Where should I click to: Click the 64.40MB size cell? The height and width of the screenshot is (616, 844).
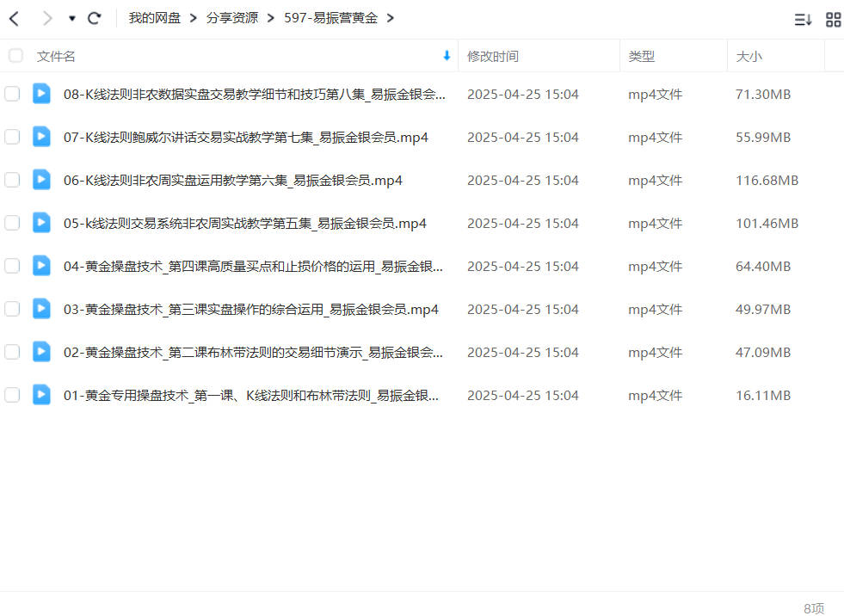pyautogui.click(x=763, y=267)
